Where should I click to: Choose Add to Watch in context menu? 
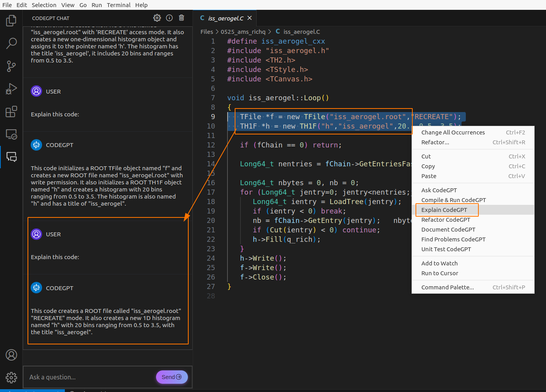point(473,263)
